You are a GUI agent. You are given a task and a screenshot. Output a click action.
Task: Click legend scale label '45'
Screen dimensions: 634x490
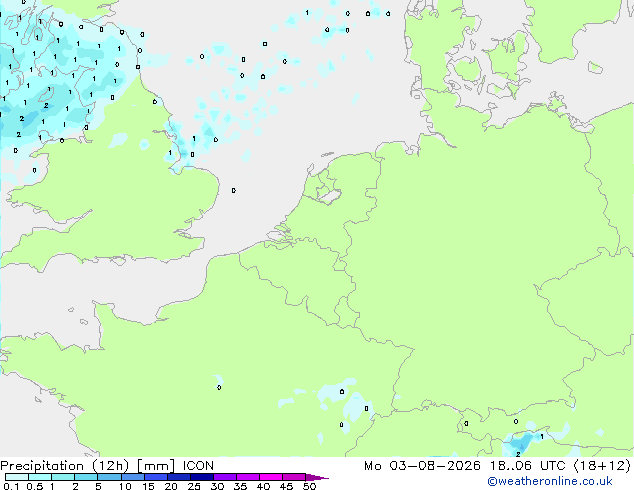point(286,486)
